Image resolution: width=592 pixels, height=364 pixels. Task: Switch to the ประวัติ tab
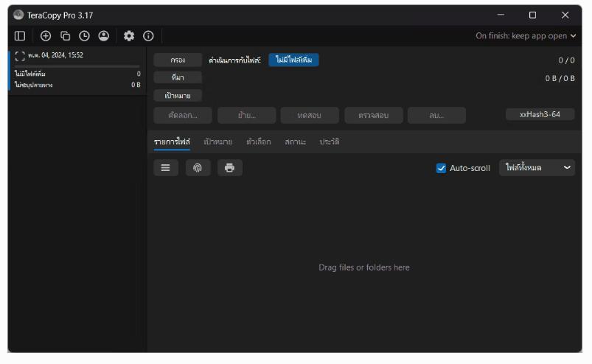tap(330, 141)
